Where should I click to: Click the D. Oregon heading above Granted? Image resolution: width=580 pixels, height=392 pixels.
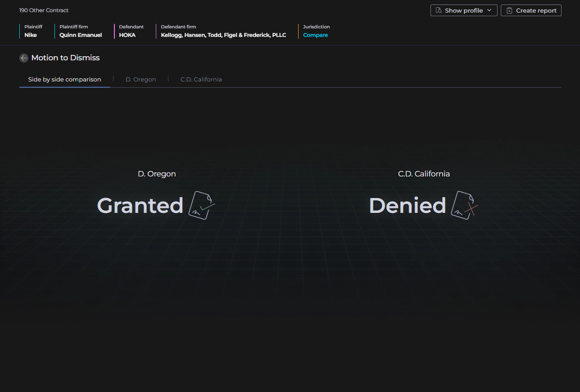click(157, 174)
